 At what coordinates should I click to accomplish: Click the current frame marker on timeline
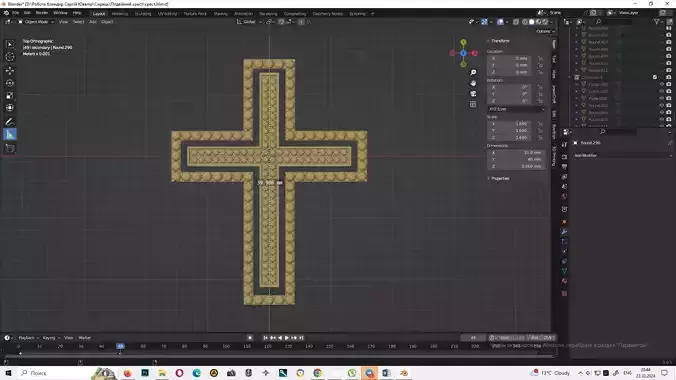click(x=120, y=346)
